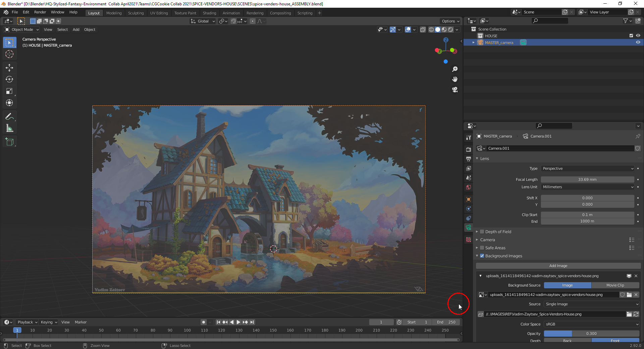The width and height of the screenshot is (644, 349).
Task: Jump to the timeline start frame
Action: coord(218,322)
